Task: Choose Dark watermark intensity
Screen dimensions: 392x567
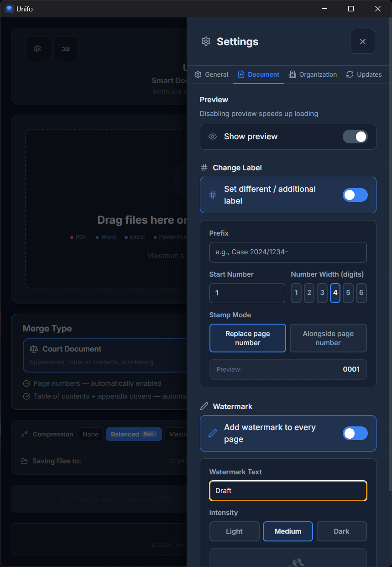Action: (341, 531)
